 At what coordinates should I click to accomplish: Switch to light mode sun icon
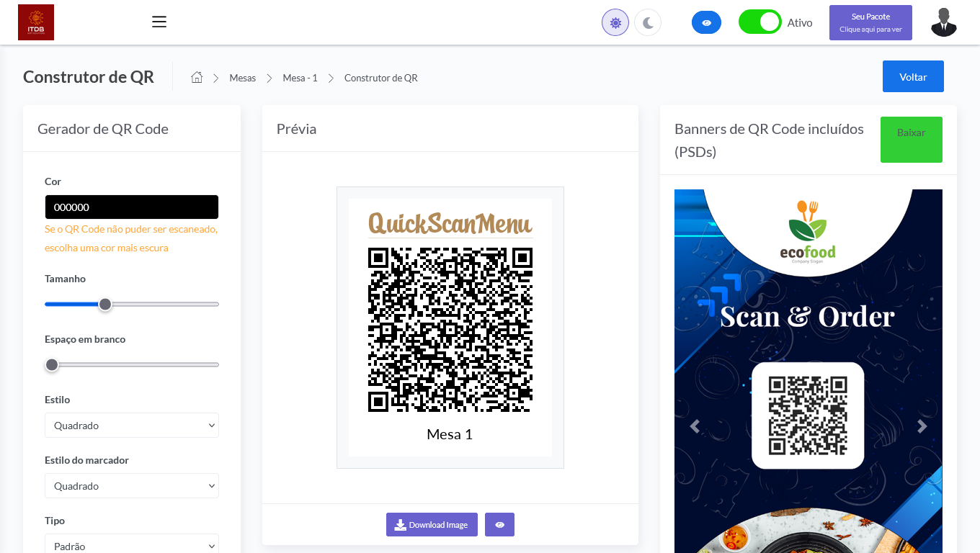click(x=615, y=22)
